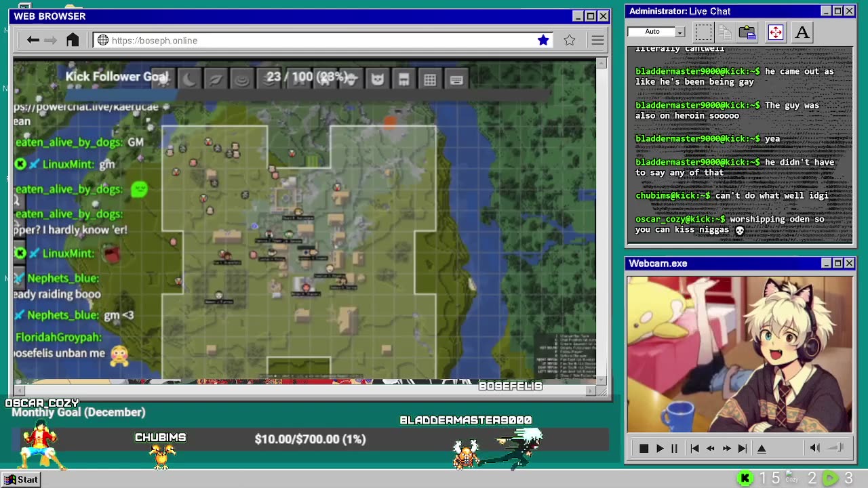Fast forward in the Webcam.exe player
The image size is (868, 488).
point(726,448)
